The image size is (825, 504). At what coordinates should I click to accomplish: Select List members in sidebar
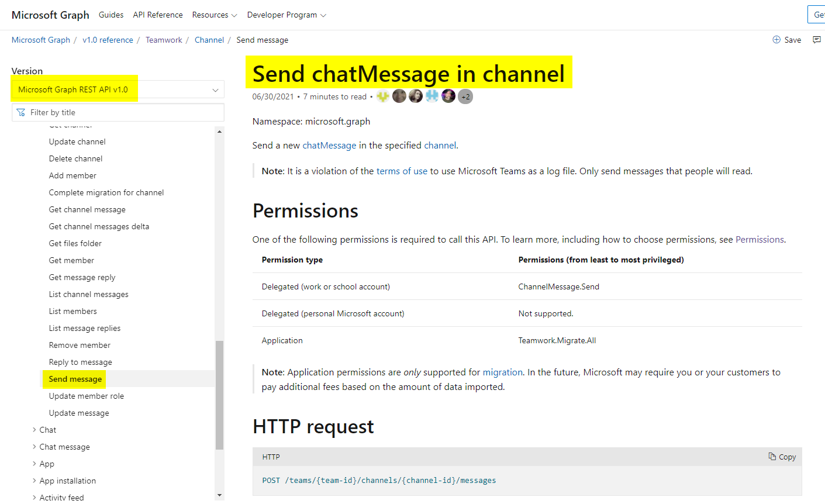coord(73,311)
